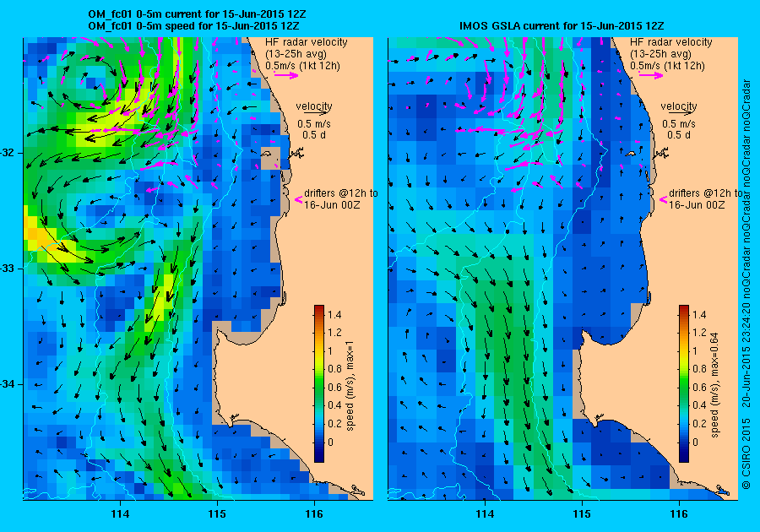
Task: Click '0.5m/s (1kt 12h)' in left map
Action: [302, 66]
